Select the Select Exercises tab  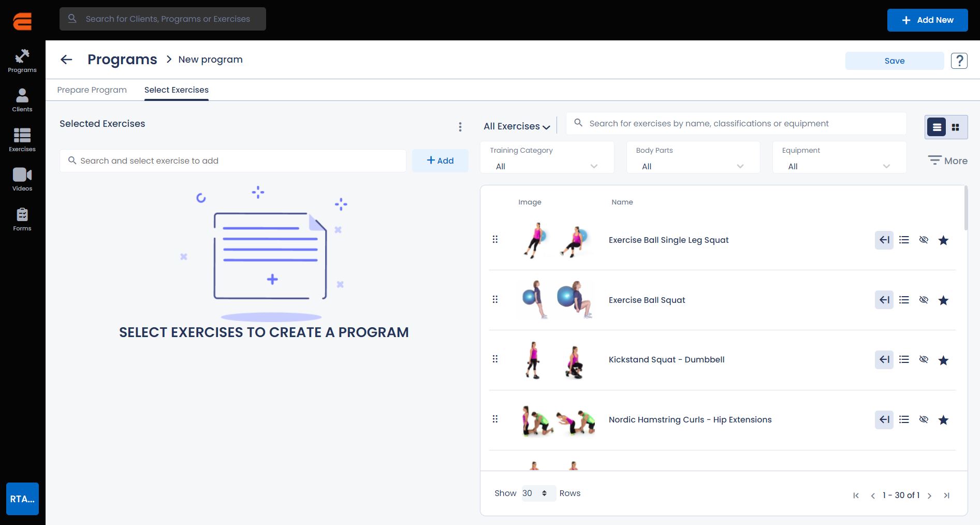[x=176, y=90]
